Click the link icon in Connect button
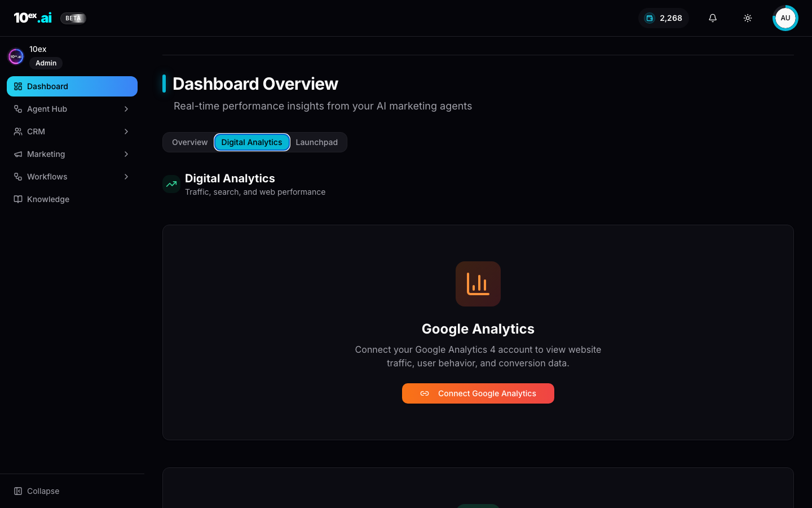 click(x=425, y=393)
